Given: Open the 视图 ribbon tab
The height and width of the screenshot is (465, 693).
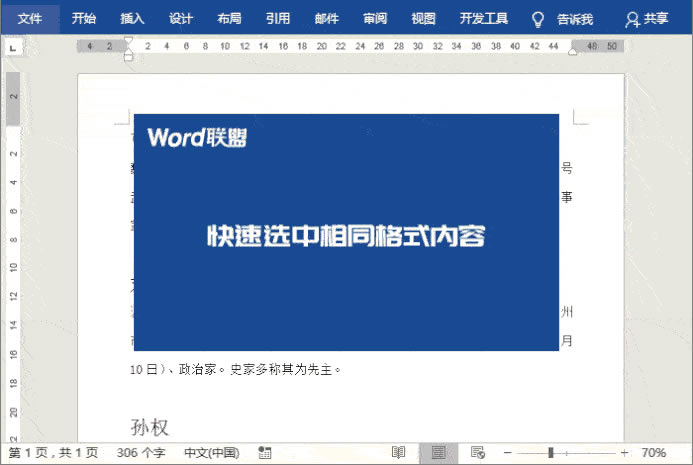Looking at the screenshot, I should [423, 19].
